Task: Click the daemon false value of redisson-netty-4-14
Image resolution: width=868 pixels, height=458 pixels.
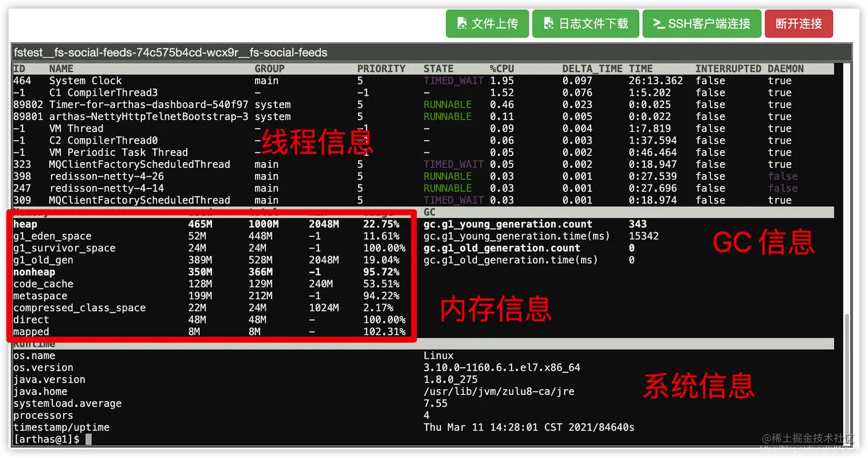Action: click(x=783, y=188)
